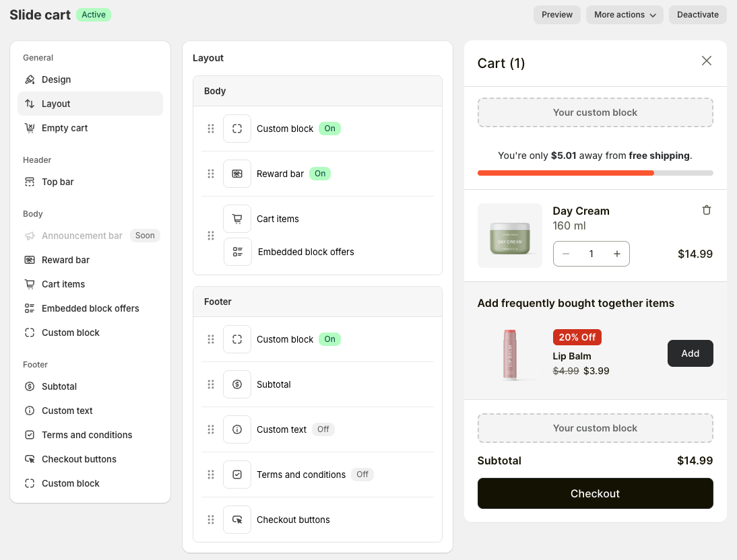This screenshot has width=737, height=560.
Task: Click drag handle for Body Custom block row
Action: point(211,129)
